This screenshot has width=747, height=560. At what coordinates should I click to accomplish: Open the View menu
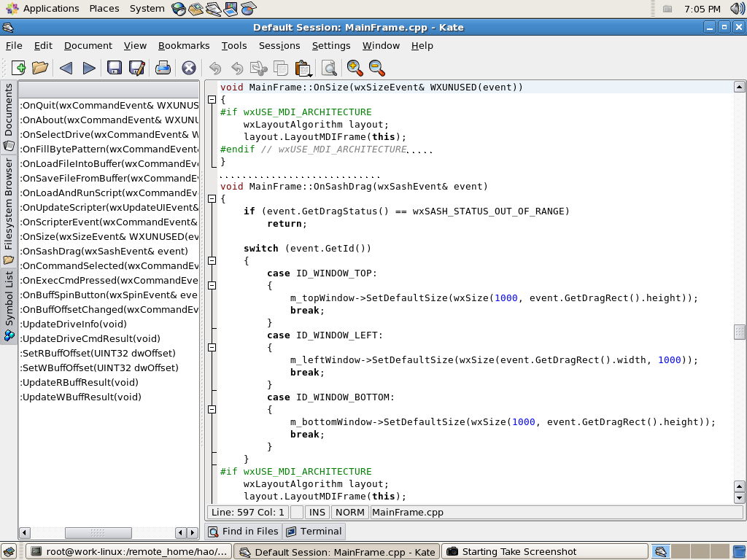135,46
